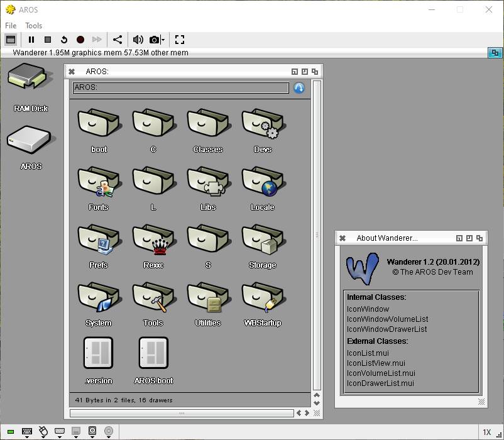Pause the virtual machine

pyautogui.click(x=31, y=40)
